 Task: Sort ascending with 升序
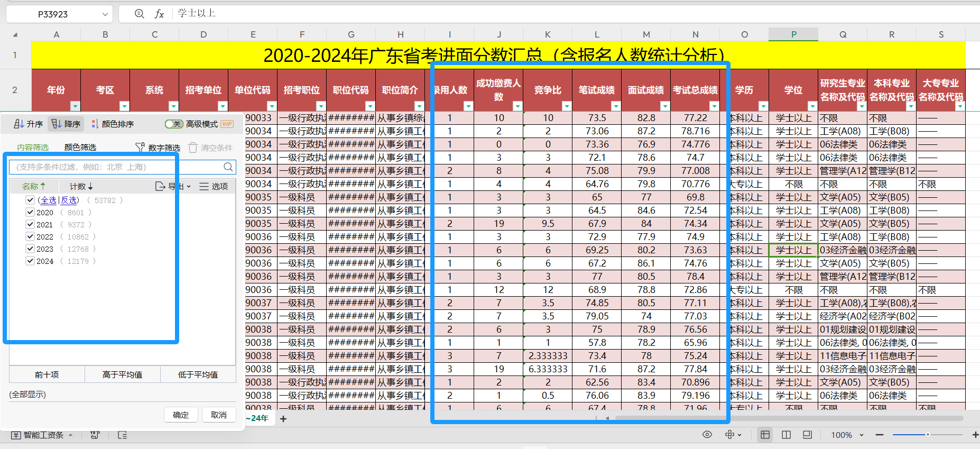click(x=29, y=124)
